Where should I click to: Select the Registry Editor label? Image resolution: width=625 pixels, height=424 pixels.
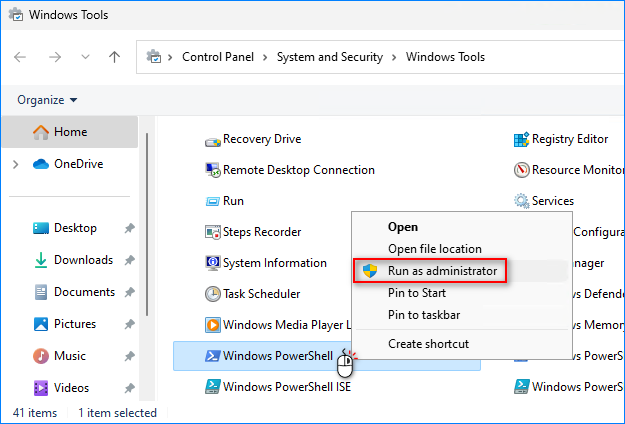coord(570,139)
